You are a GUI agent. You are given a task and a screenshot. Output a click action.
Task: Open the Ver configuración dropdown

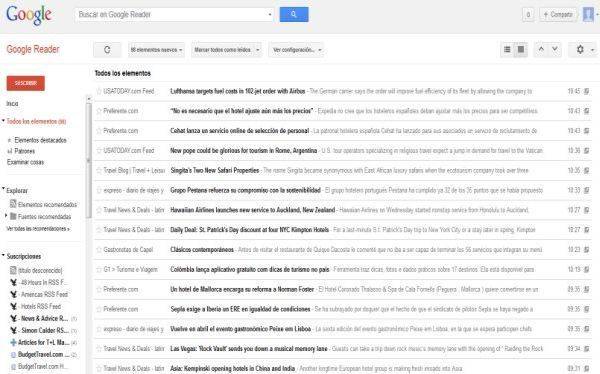click(x=297, y=50)
